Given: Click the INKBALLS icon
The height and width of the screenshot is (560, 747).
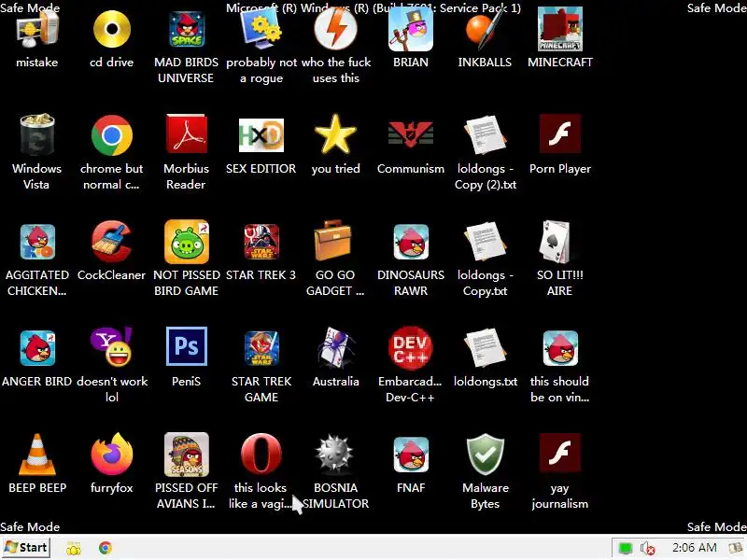Looking at the screenshot, I should [x=485, y=29].
